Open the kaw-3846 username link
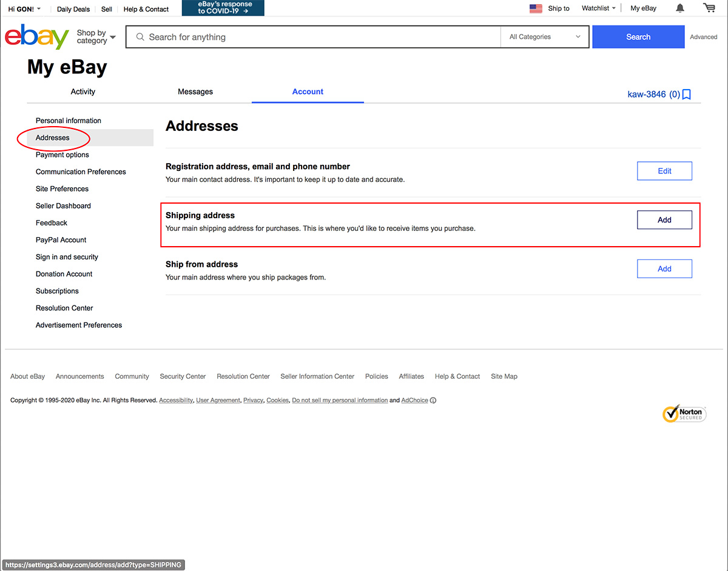 click(647, 95)
